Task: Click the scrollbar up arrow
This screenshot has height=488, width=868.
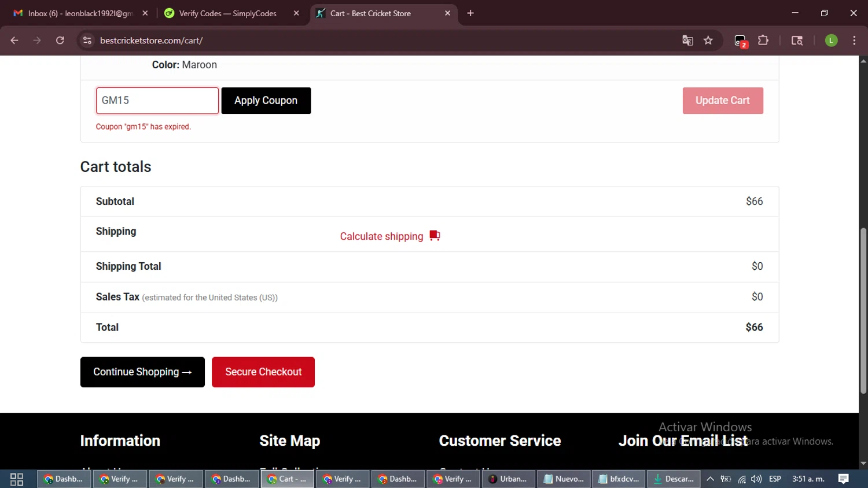Action: point(863,60)
